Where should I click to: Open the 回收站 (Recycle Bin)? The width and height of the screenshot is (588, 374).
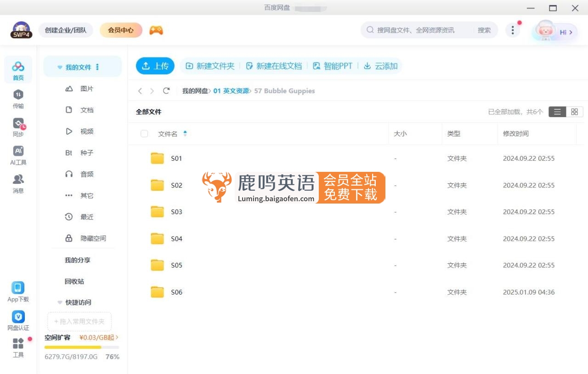pos(74,282)
